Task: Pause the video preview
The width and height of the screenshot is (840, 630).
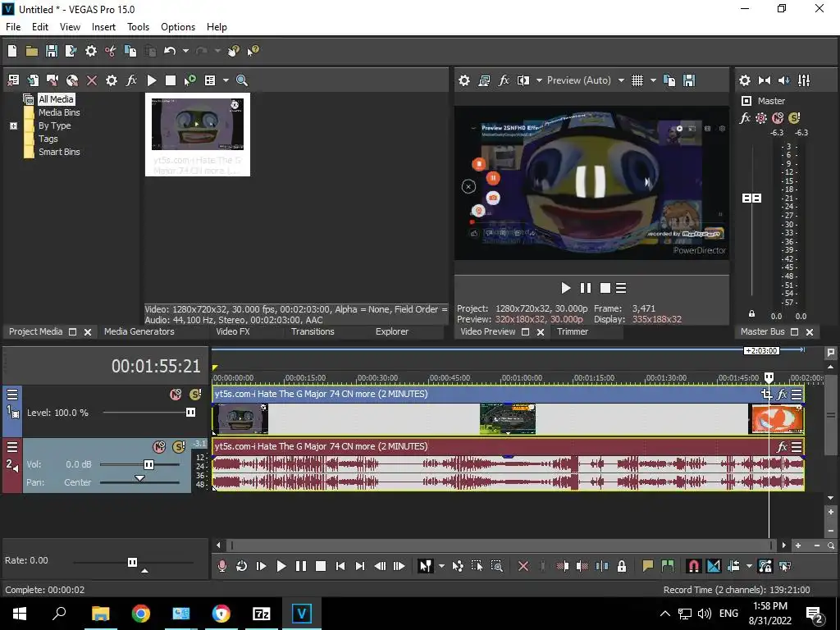Action: click(586, 288)
